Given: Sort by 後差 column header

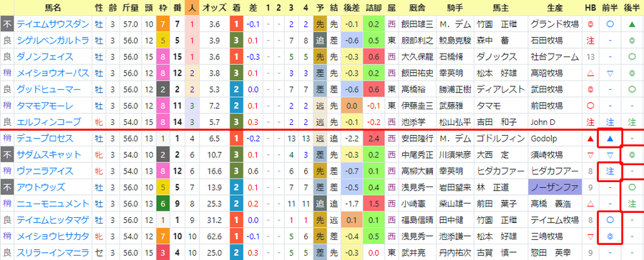Looking at the screenshot, I should coord(351,7).
